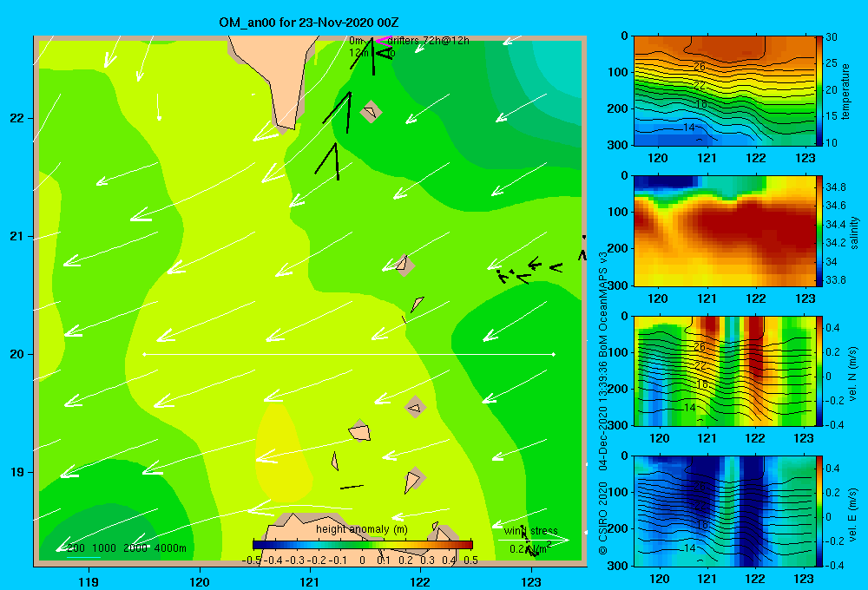This screenshot has width=868, height=590.
Task: Pick the vel. E color bar
Action: [x=819, y=511]
